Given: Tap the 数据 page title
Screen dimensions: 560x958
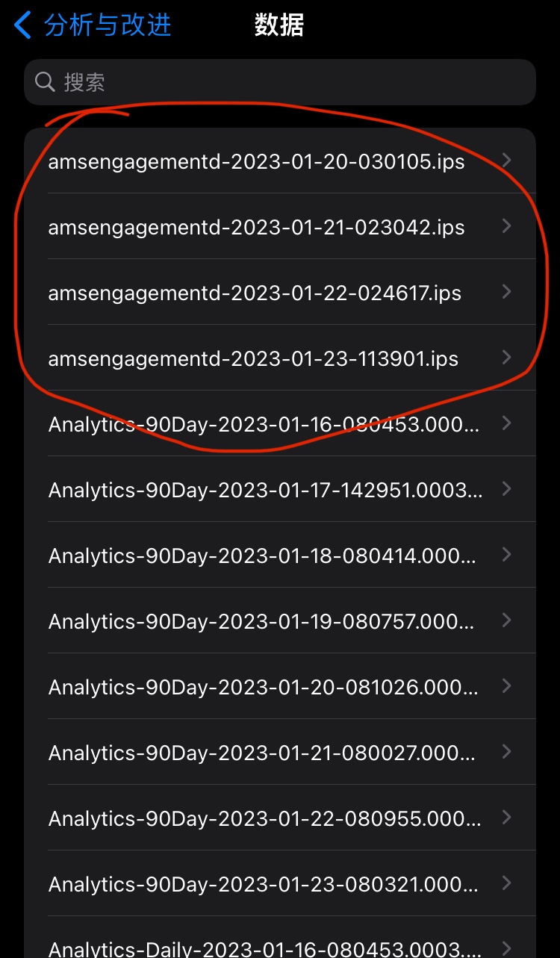Looking at the screenshot, I should [279, 25].
